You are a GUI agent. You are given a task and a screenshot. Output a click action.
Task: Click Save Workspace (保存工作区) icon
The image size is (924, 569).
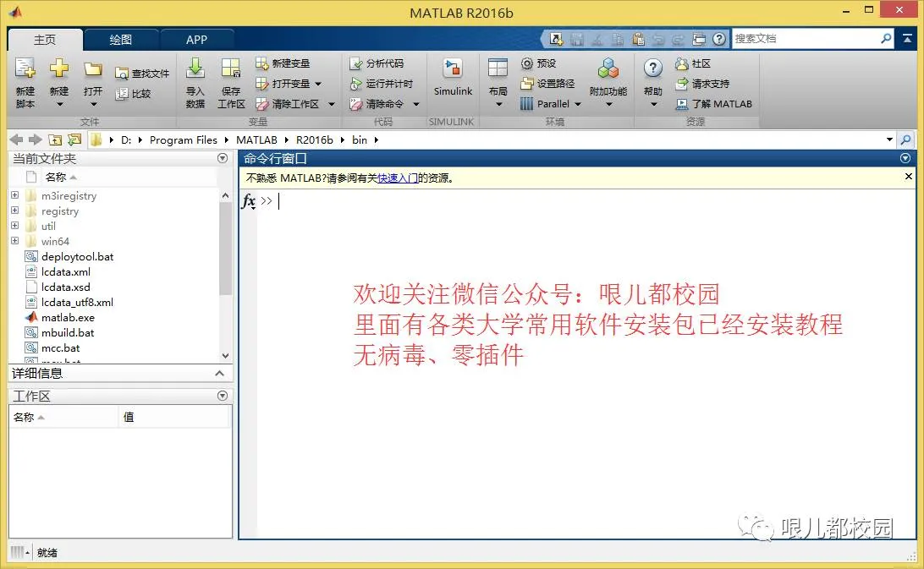click(x=230, y=69)
